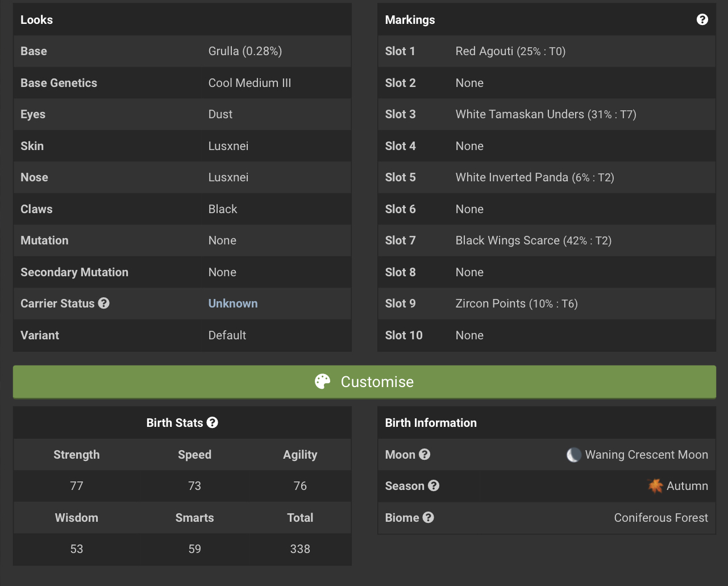Click the Variant row label
This screenshot has width=728, height=586.
(40, 335)
